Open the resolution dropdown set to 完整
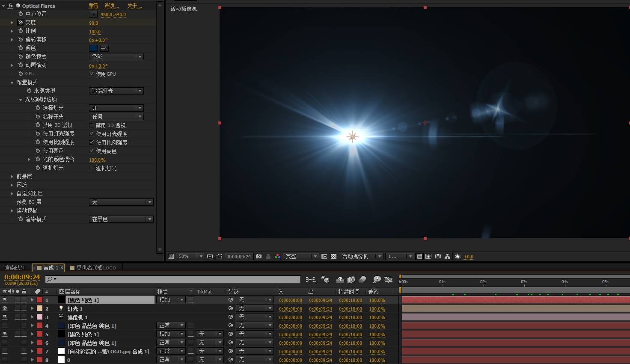 (301, 256)
